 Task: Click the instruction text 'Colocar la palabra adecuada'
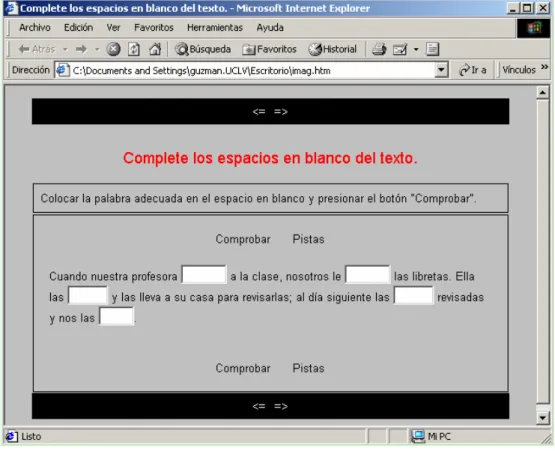tap(258, 199)
